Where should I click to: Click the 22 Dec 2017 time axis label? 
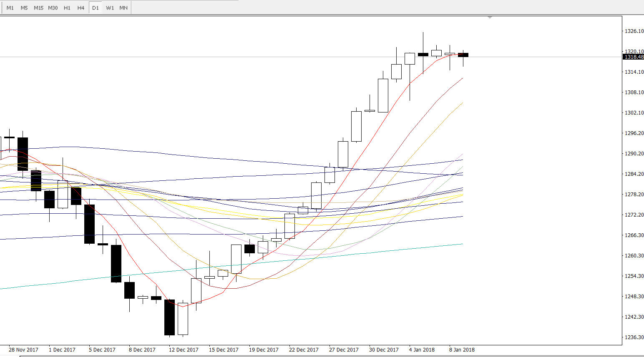(x=304, y=350)
